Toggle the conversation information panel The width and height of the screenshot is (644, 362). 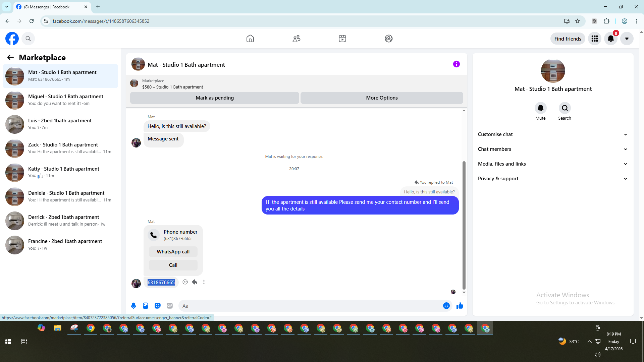point(456,64)
